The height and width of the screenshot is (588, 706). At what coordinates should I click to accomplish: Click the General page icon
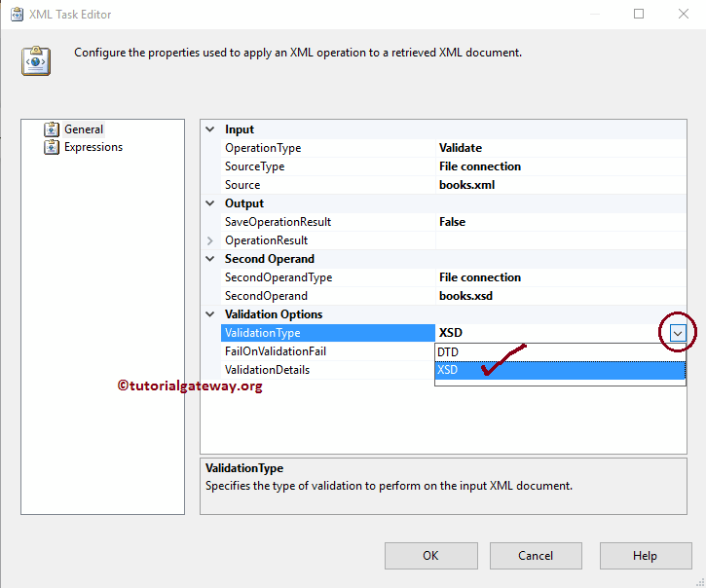[52, 129]
